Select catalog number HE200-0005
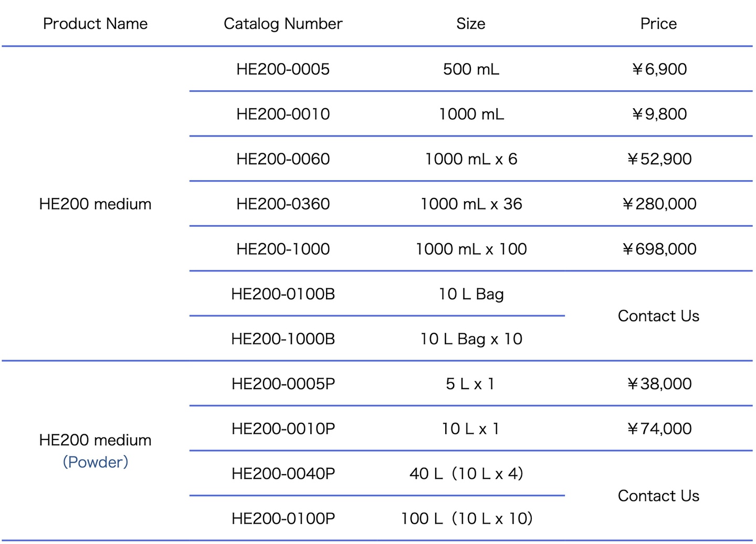 (x=283, y=69)
